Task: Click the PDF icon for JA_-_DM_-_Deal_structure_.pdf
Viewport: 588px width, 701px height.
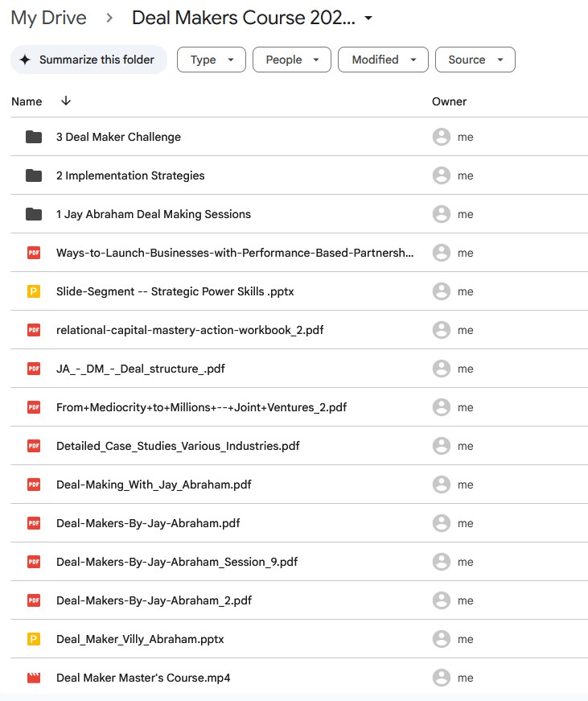Action: (33, 369)
